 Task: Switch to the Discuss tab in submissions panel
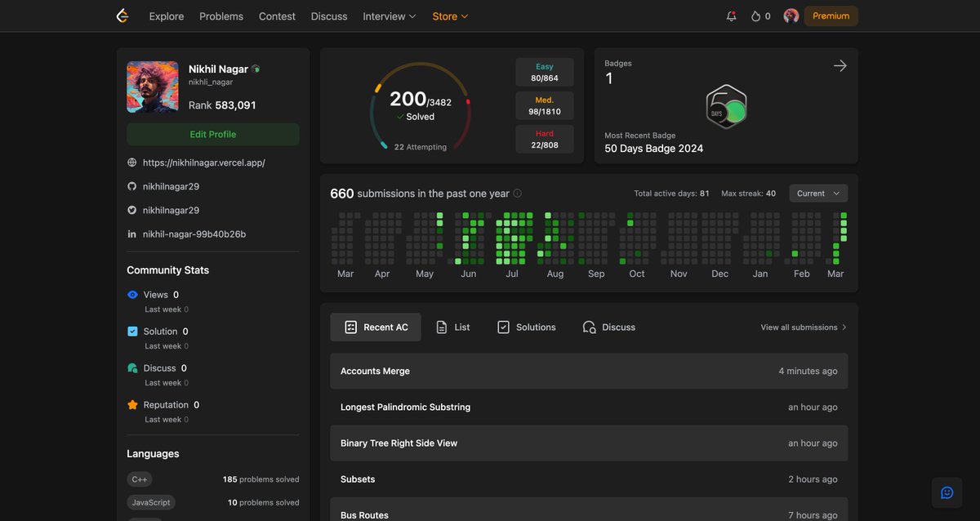coord(609,327)
